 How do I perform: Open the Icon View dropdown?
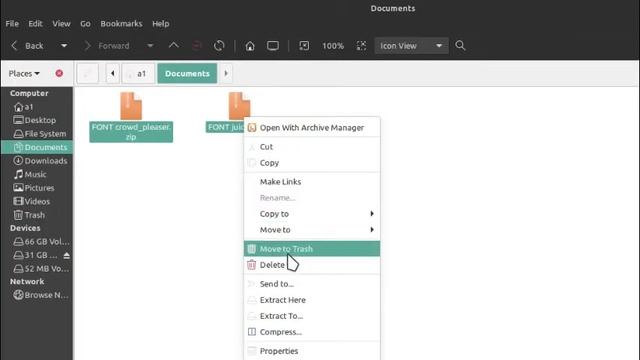point(411,46)
